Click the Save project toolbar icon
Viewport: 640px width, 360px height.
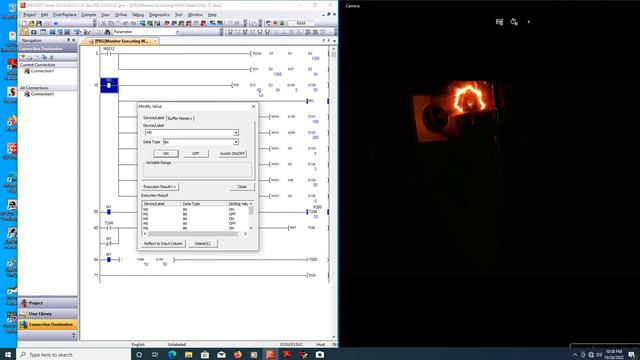click(x=39, y=23)
